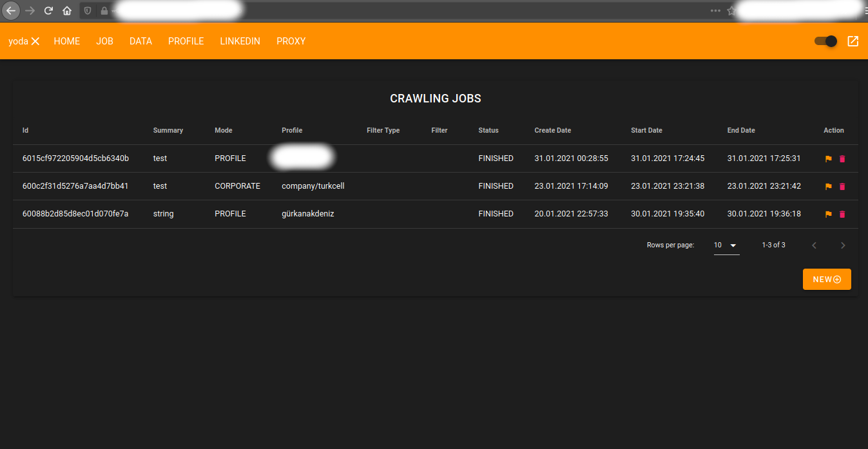Toggle the dark mode switch

click(x=825, y=41)
